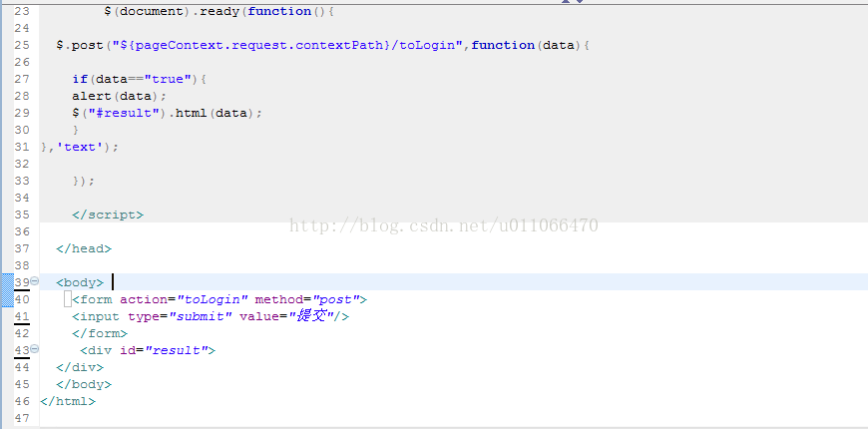Click line number 25 in the gutter
868x429 pixels.
point(22,45)
